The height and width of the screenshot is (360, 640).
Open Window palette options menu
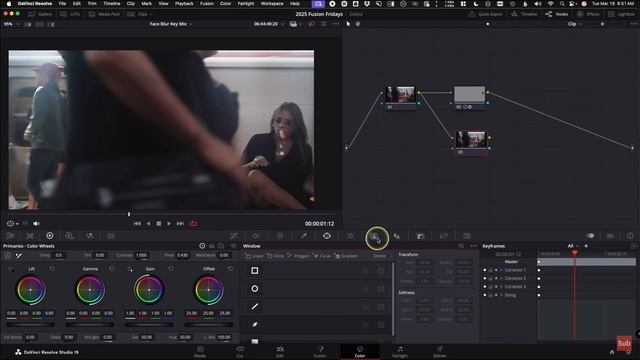473,246
